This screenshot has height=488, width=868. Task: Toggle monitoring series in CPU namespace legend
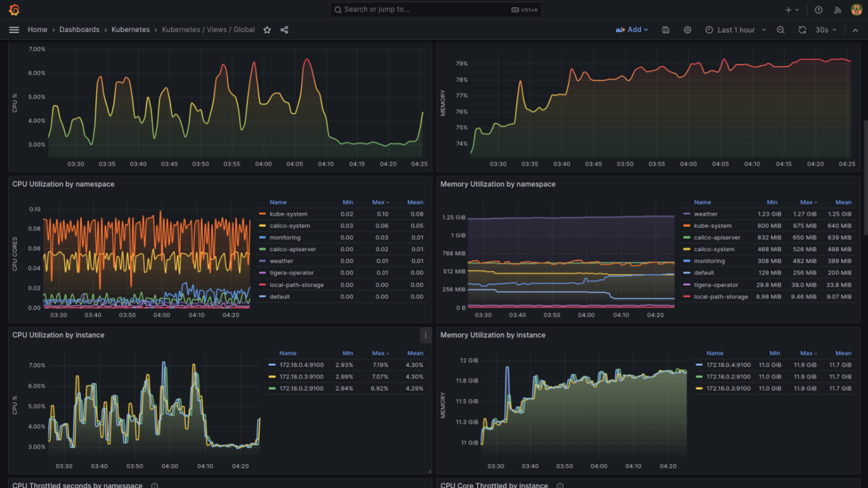[x=285, y=237]
